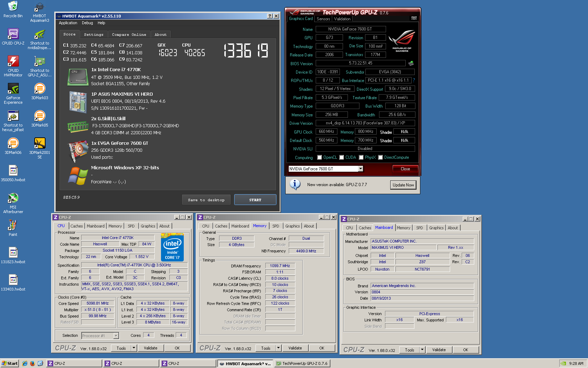The image size is (588, 368).
Task: Expand Tools dropdown arrow in Memory CPU-Z
Action: (x=278, y=348)
